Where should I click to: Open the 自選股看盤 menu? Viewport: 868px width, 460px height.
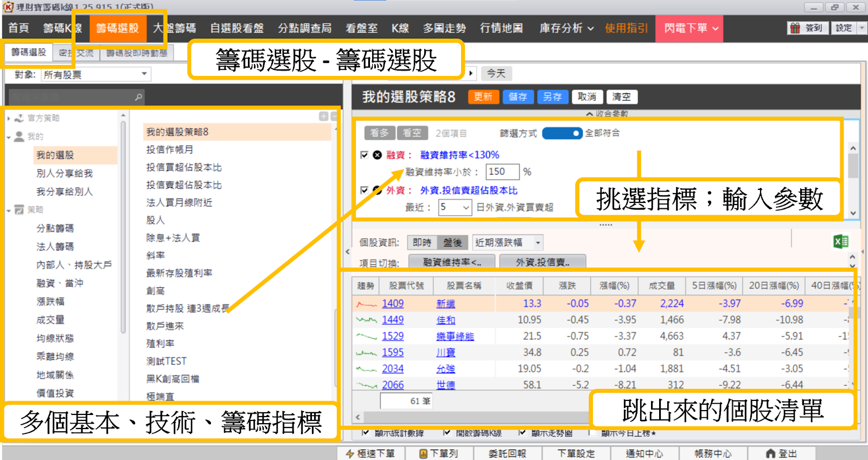[237, 28]
